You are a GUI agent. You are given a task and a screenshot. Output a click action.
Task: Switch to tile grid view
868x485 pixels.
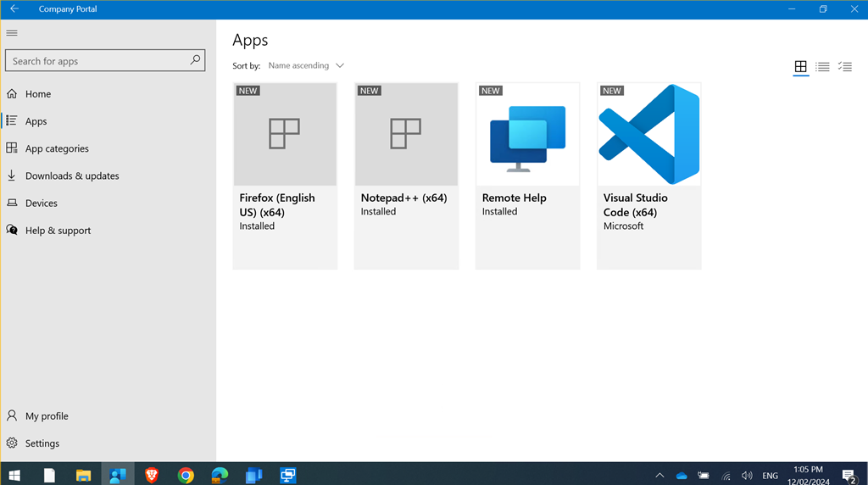800,67
